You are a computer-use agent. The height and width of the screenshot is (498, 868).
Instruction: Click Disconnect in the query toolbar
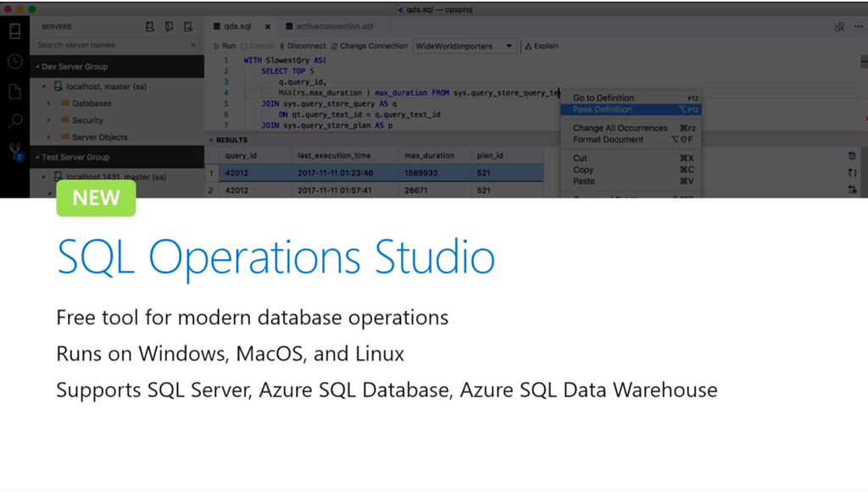[x=303, y=46]
